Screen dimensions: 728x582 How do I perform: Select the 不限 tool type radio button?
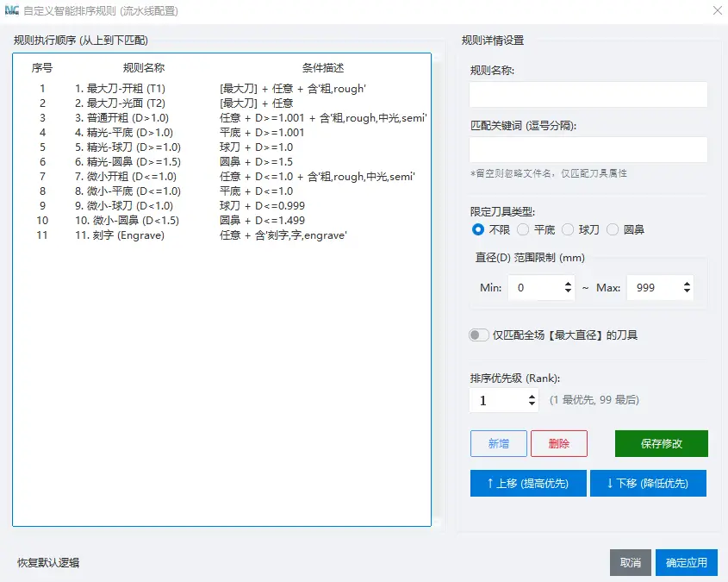click(x=478, y=229)
